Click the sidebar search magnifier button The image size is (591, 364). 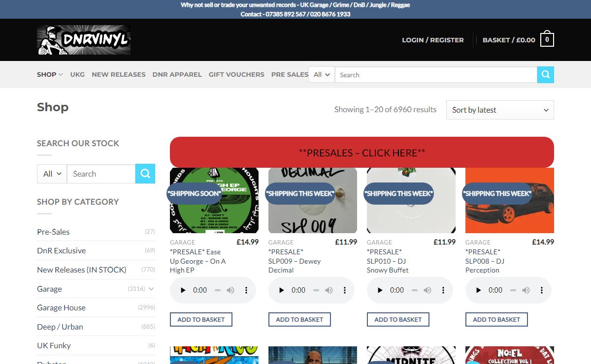tap(145, 174)
